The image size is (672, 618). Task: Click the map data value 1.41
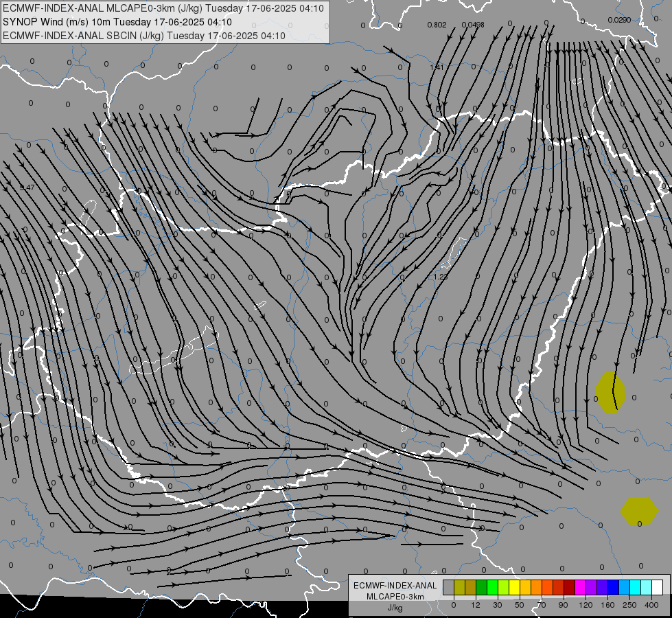coord(437,67)
